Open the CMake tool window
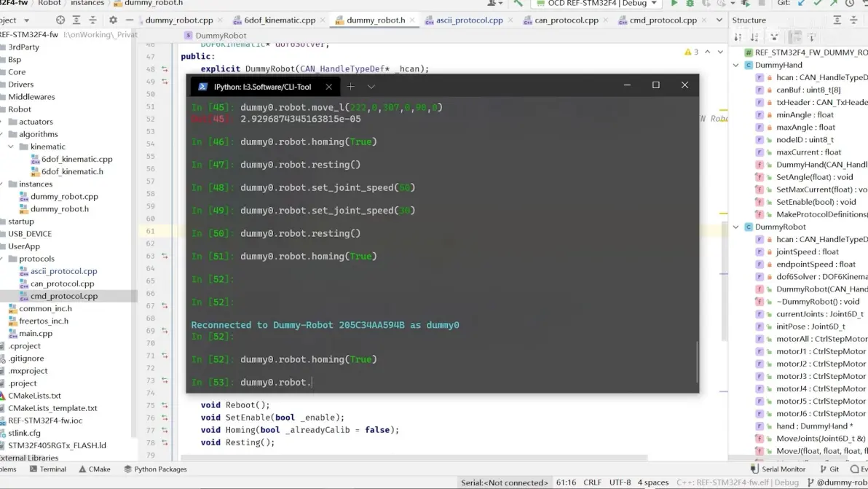868x489 pixels. click(x=94, y=469)
